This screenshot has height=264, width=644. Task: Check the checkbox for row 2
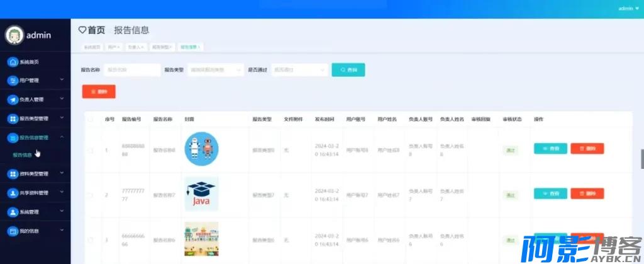(91, 195)
